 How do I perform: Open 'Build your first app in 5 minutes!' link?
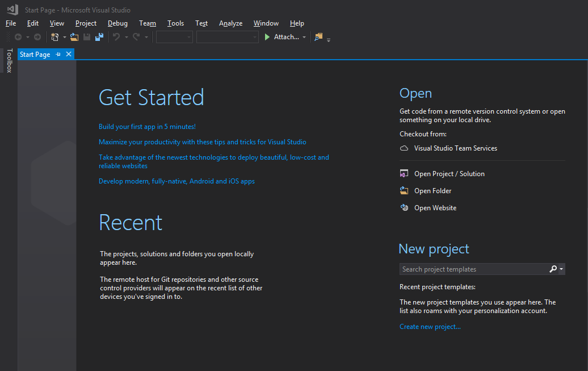(147, 127)
